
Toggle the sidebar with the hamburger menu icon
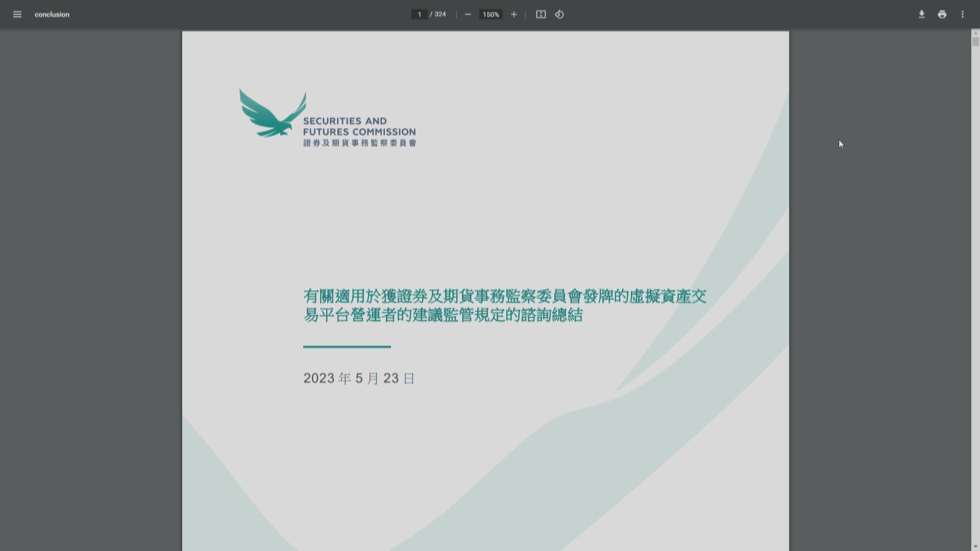coord(17,14)
